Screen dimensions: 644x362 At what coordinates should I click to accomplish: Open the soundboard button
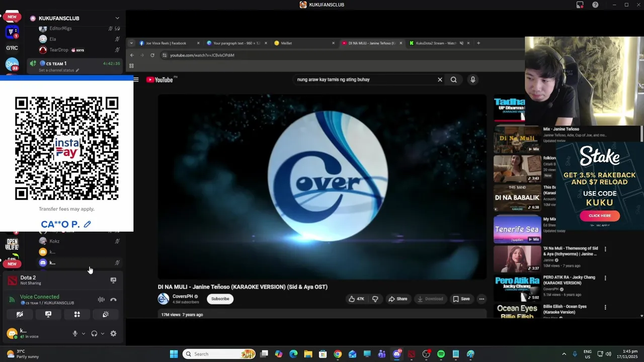click(106, 314)
